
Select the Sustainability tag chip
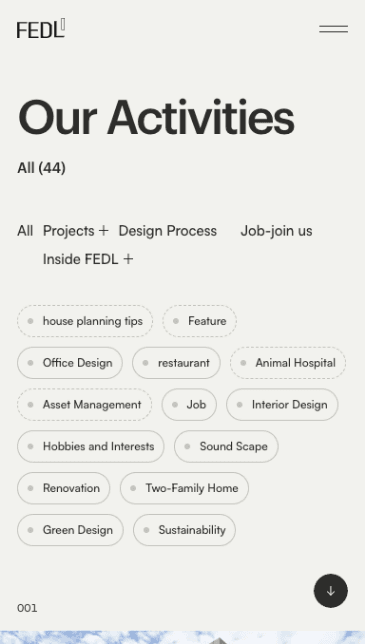184,530
